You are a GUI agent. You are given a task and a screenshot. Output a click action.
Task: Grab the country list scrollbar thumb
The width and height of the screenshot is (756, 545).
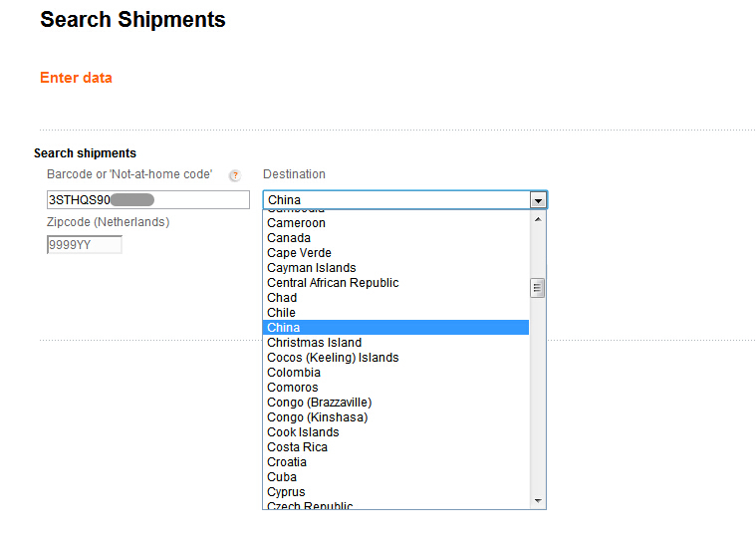coord(537,288)
